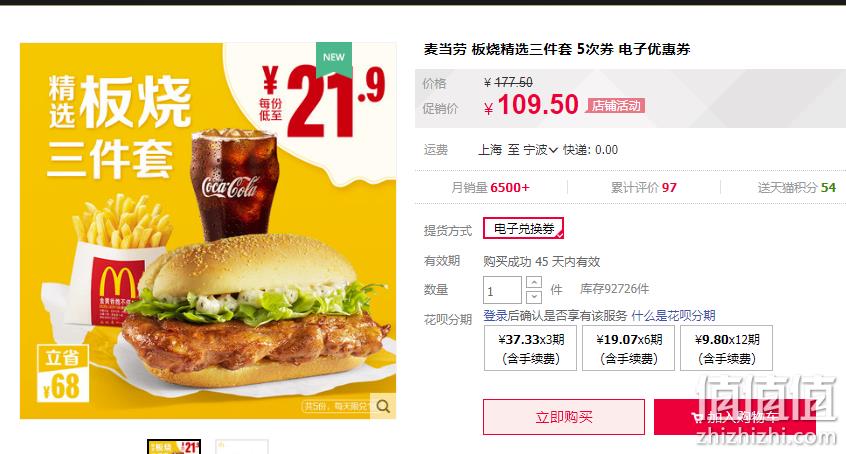Click the 加入购物车 button
The height and width of the screenshot is (454, 846).
click(x=734, y=417)
